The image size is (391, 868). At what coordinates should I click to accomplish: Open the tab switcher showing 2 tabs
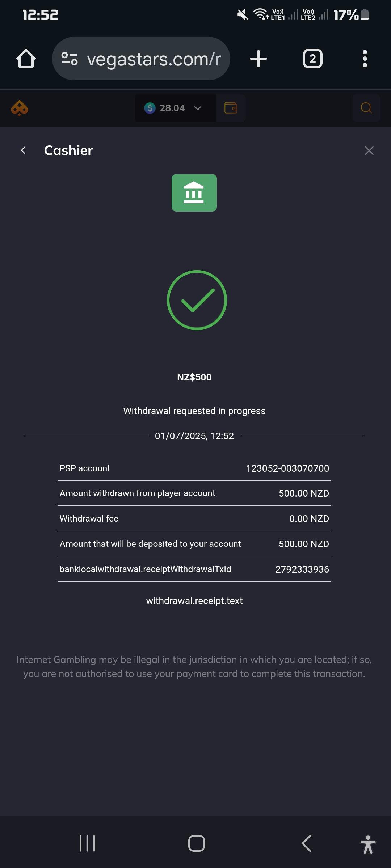pyautogui.click(x=312, y=59)
